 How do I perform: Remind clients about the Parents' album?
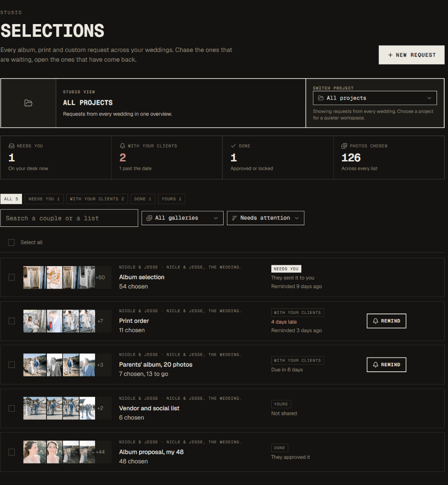pos(386,365)
